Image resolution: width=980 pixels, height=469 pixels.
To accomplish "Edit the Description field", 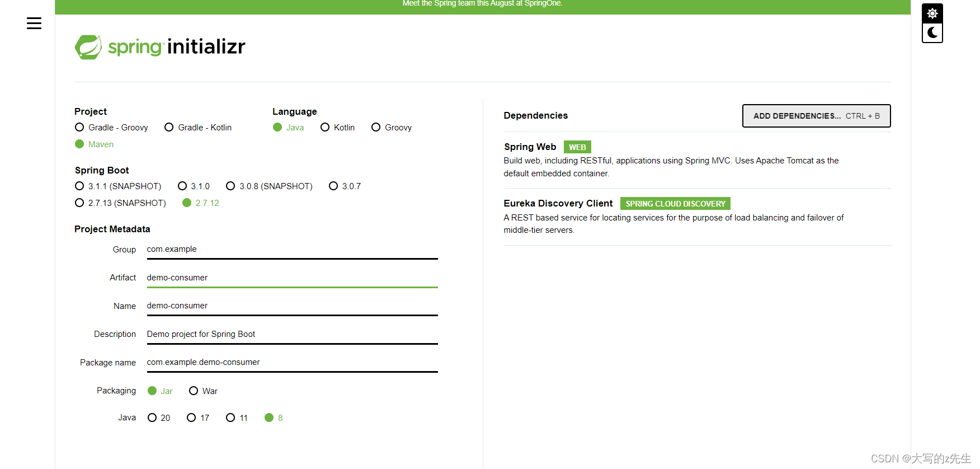I will [x=292, y=335].
